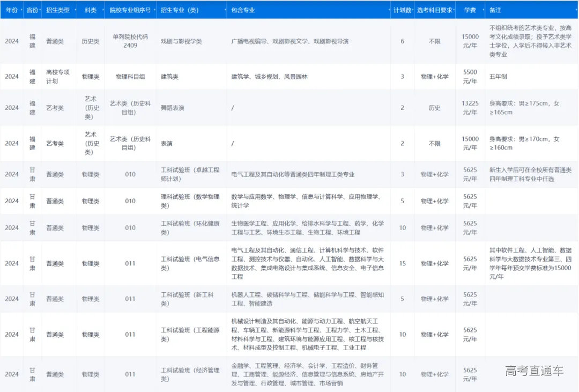The width and height of the screenshot is (579, 392).
Task: Click the 招生专业(类) column header
Action: 181,9
